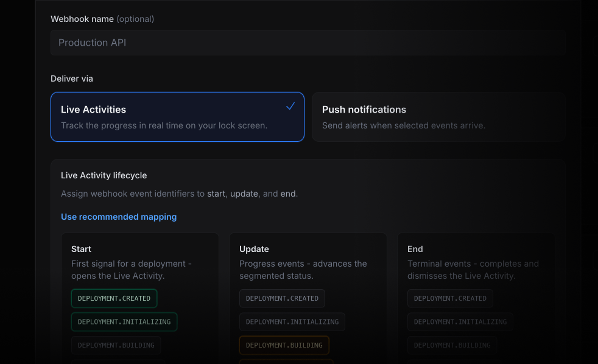
Task: Enable DEPLOYMENT.BUILDING in the Start column
Action: click(x=116, y=345)
